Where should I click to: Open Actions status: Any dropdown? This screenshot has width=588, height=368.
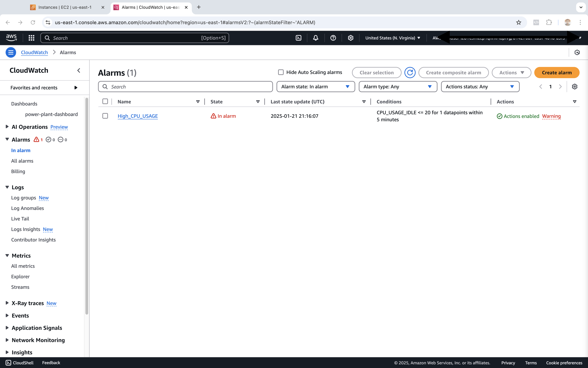pos(480,87)
